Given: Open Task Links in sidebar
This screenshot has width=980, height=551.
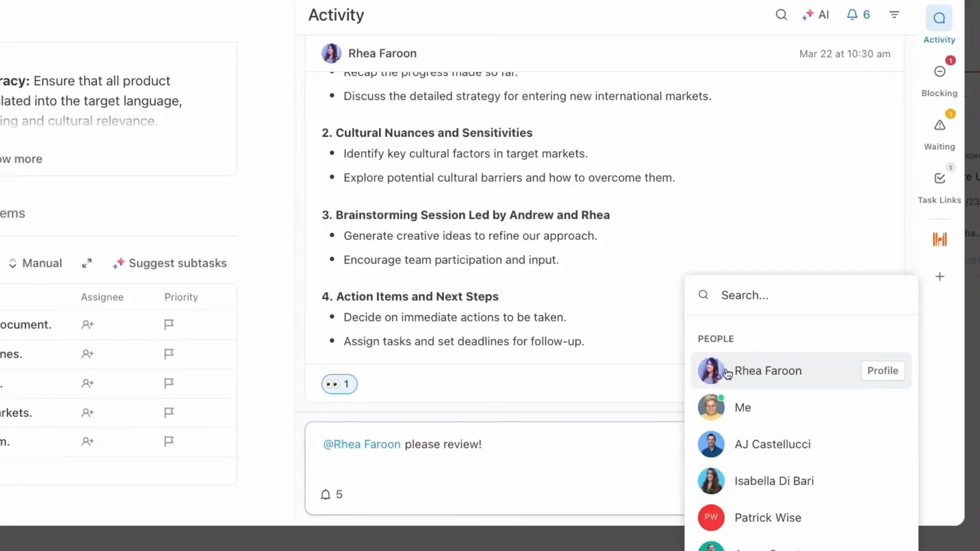Looking at the screenshot, I should click(x=939, y=179).
